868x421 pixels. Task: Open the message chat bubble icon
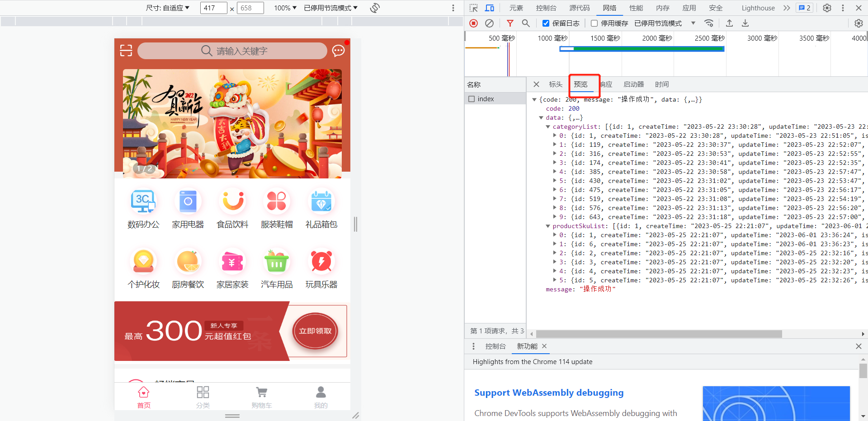click(x=338, y=51)
